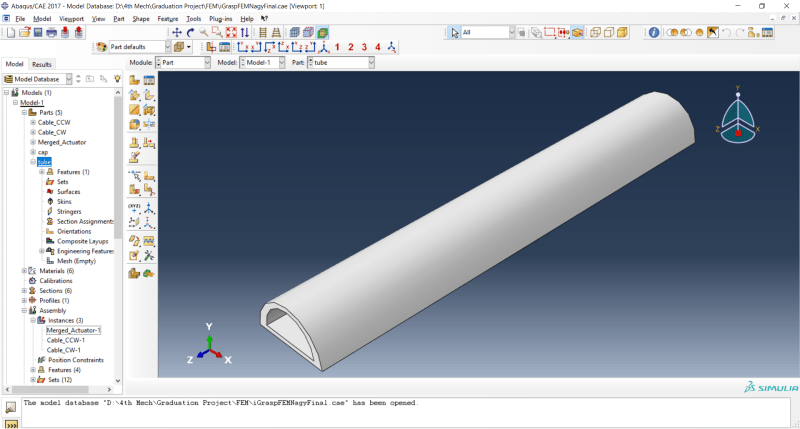Select the Merged_Actuator part

pyautogui.click(x=62, y=142)
